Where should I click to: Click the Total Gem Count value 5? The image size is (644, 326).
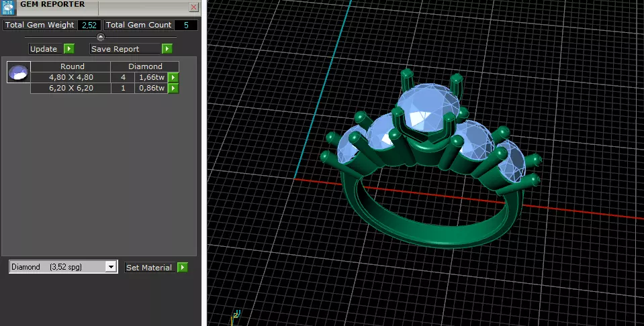pyautogui.click(x=186, y=25)
